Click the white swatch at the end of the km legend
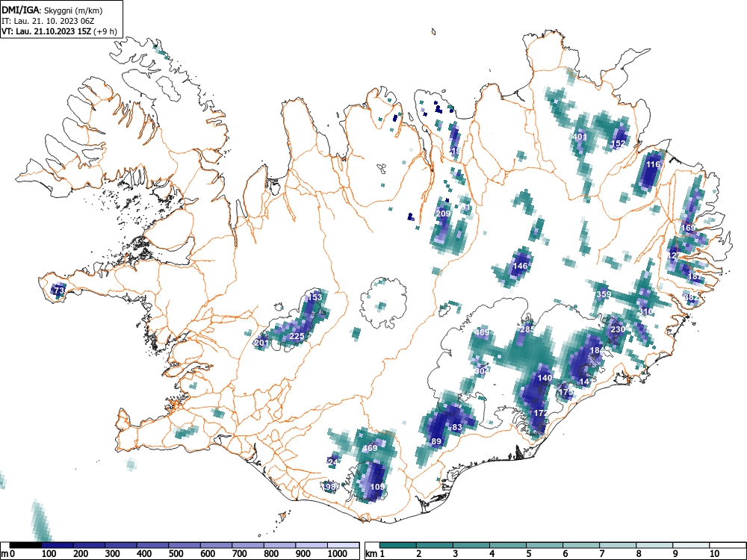The height and width of the screenshot is (560, 747). pyautogui.click(x=728, y=545)
